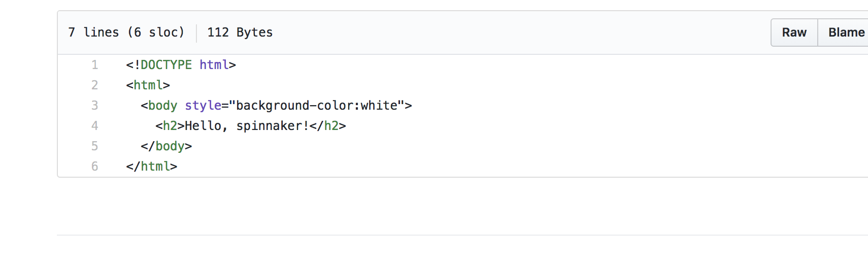Click the "7 lines (6 sloc)" info
This screenshot has width=868, height=260.
point(126,32)
